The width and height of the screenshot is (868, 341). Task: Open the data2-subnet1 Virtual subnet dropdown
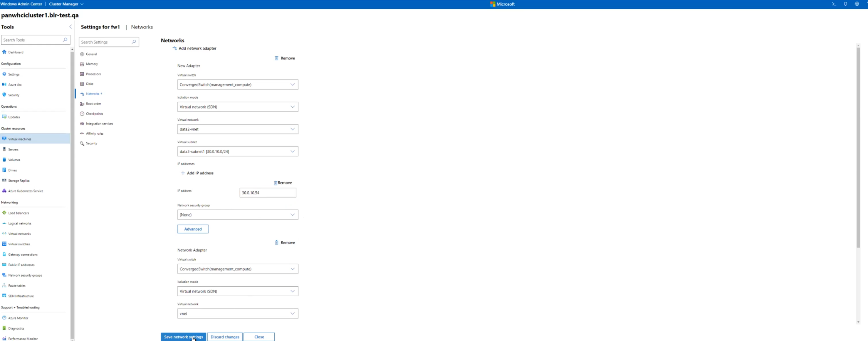[x=238, y=152]
